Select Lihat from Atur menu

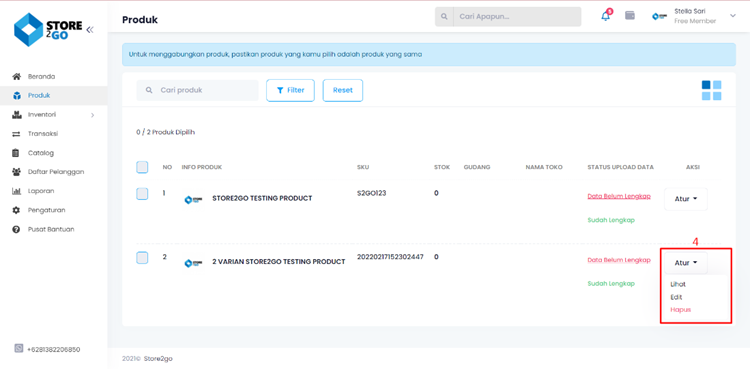coord(678,284)
